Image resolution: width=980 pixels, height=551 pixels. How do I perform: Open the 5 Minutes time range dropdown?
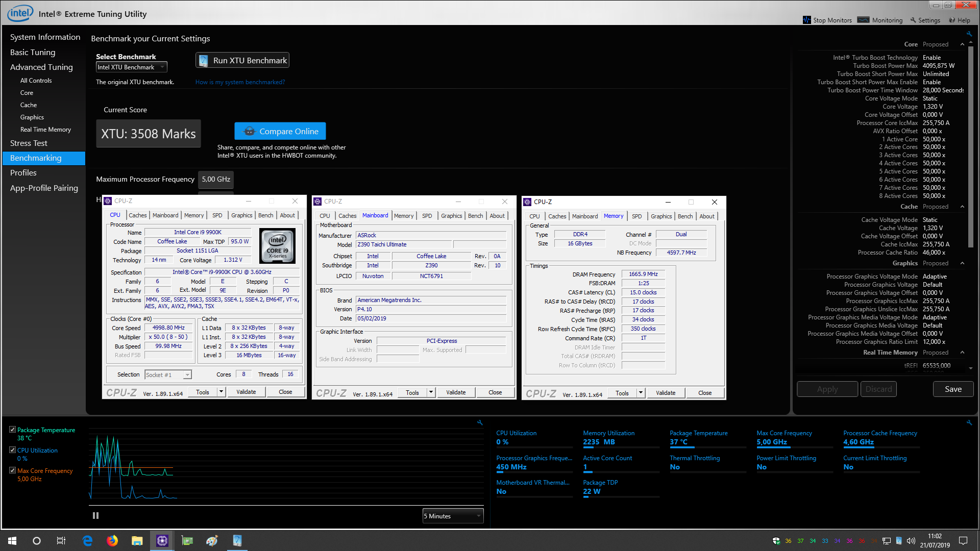click(453, 516)
